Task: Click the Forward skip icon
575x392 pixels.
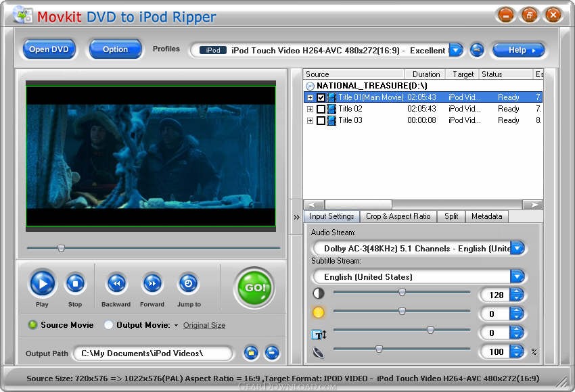Action: [152, 283]
